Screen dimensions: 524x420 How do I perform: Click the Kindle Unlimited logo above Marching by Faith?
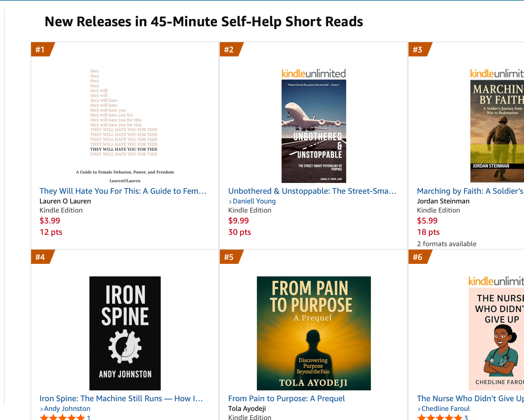click(497, 74)
